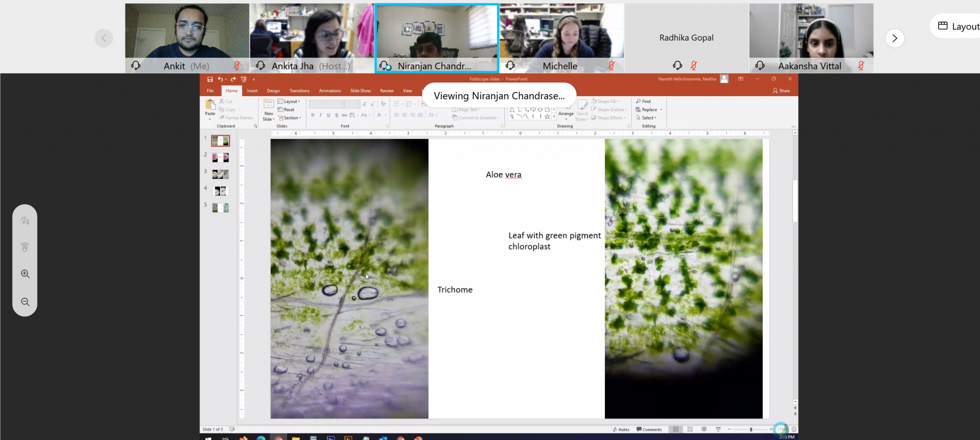Open the Insert ribbon tab
This screenshot has height=440, width=980.
click(x=252, y=91)
